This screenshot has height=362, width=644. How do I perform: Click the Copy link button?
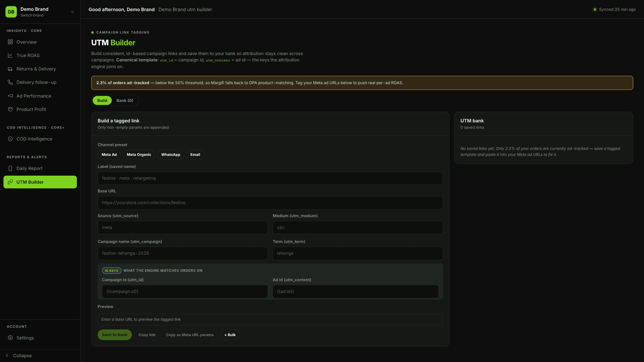147,335
